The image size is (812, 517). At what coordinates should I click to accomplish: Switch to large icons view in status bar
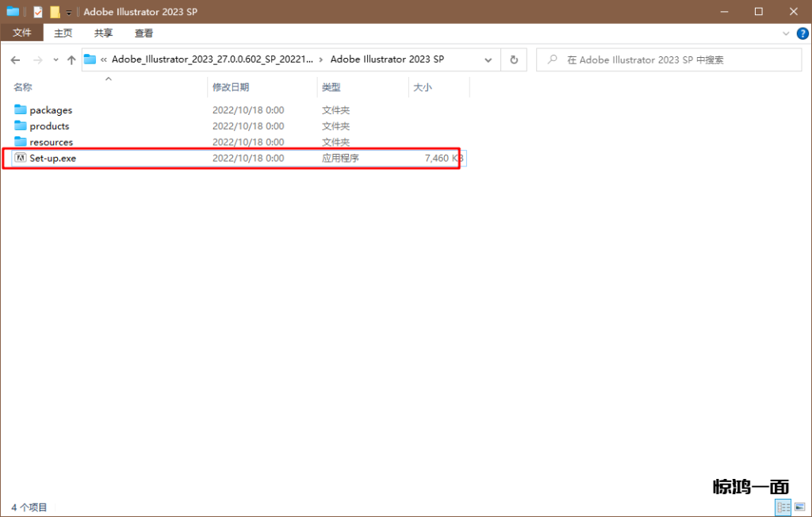[x=799, y=507]
